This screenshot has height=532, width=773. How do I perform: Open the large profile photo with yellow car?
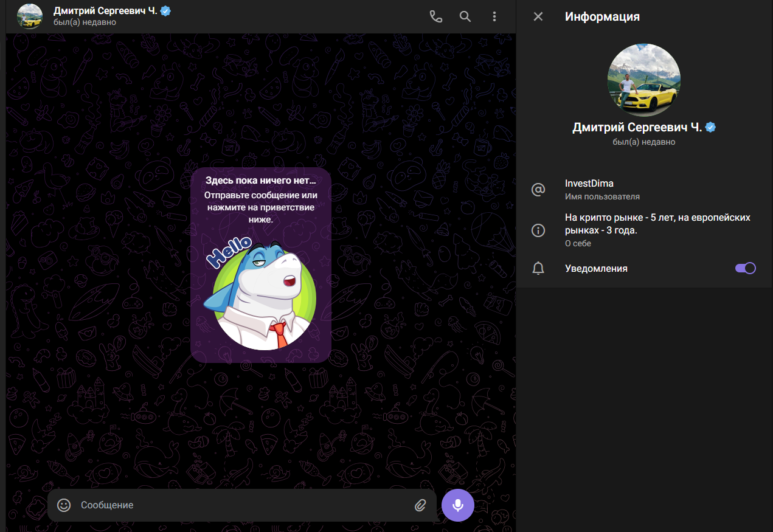point(644,80)
